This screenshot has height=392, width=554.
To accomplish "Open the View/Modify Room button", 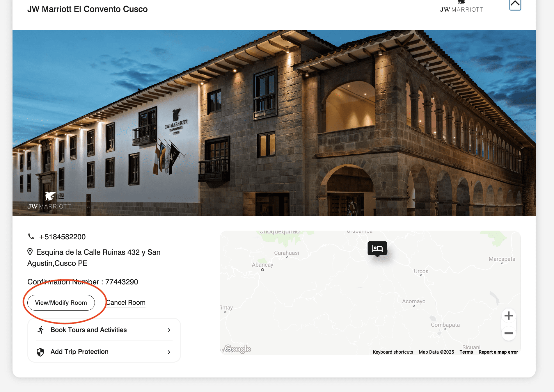I will click(61, 303).
